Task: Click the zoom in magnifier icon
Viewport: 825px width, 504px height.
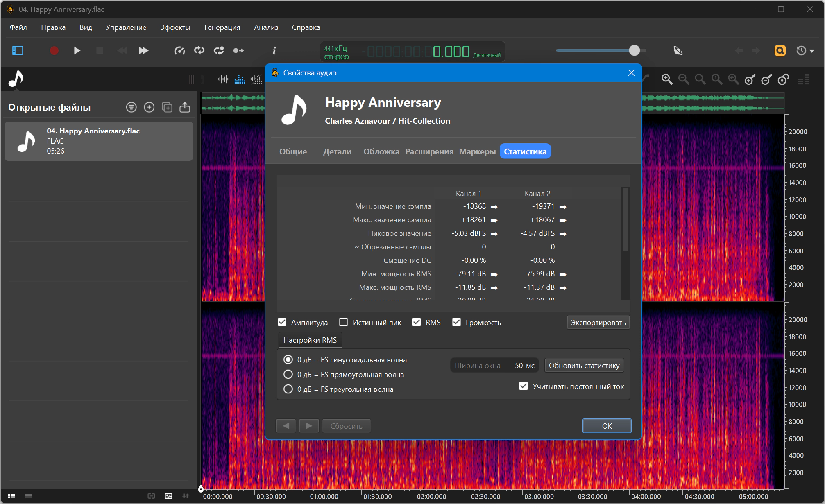Action: click(x=667, y=79)
